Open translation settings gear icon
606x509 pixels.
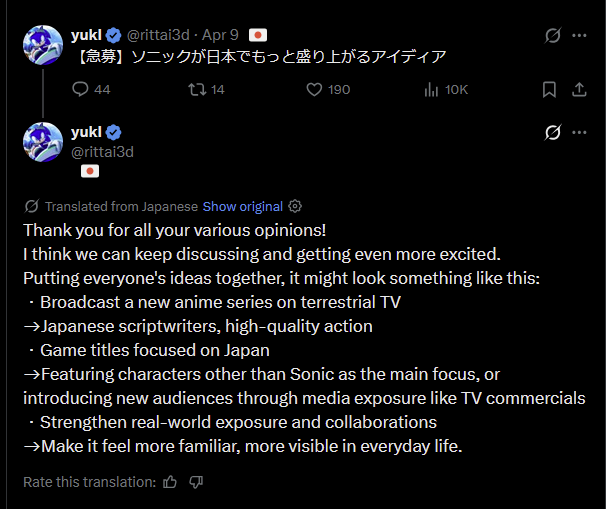click(x=295, y=206)
